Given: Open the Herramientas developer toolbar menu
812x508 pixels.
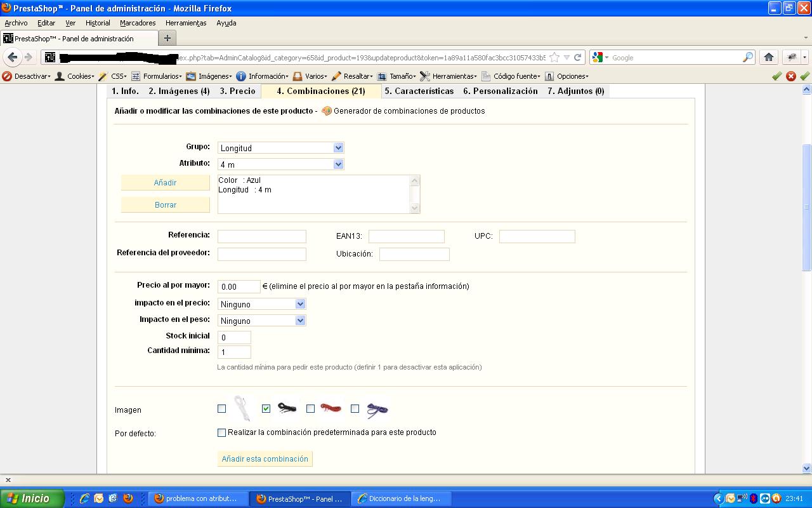Looking at the screenshot, I should pyautogui.click(x=449, y=76).
